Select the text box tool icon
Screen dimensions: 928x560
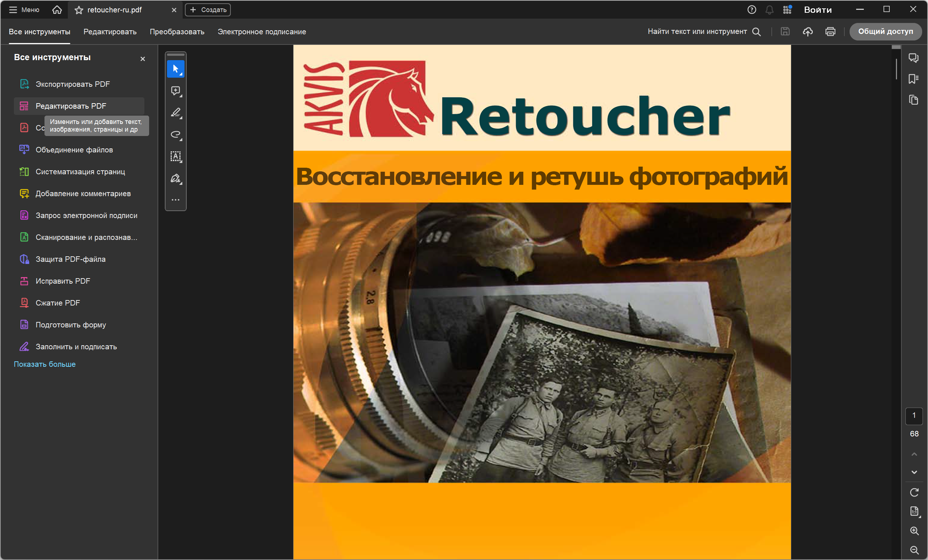[175, 156]
